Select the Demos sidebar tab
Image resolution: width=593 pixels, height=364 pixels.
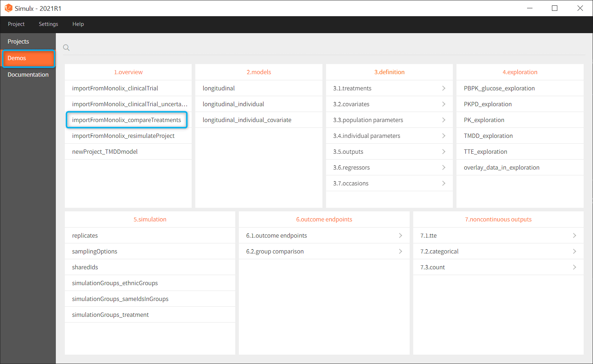[x=17, y=58]
